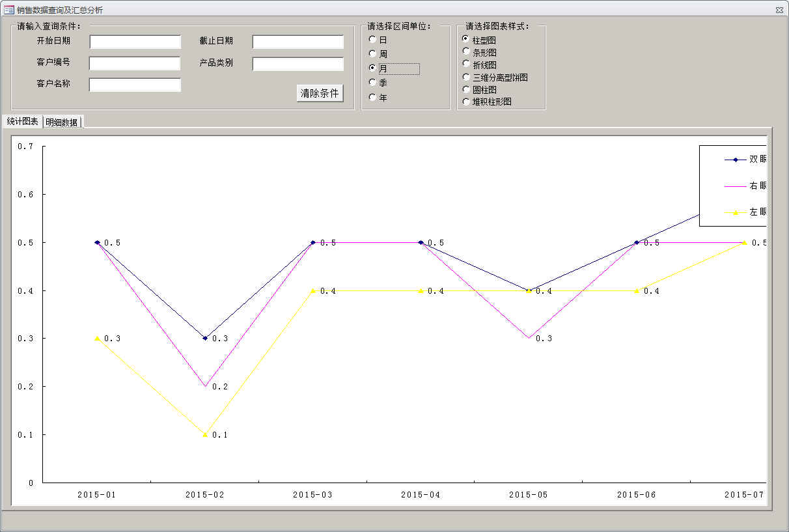Click the form icon in title bar

tap(9, 10)
